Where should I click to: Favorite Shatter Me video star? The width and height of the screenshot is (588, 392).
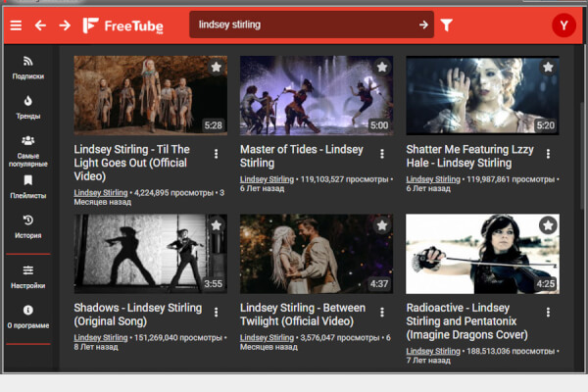pyautogui.click(x=548, y=68)
